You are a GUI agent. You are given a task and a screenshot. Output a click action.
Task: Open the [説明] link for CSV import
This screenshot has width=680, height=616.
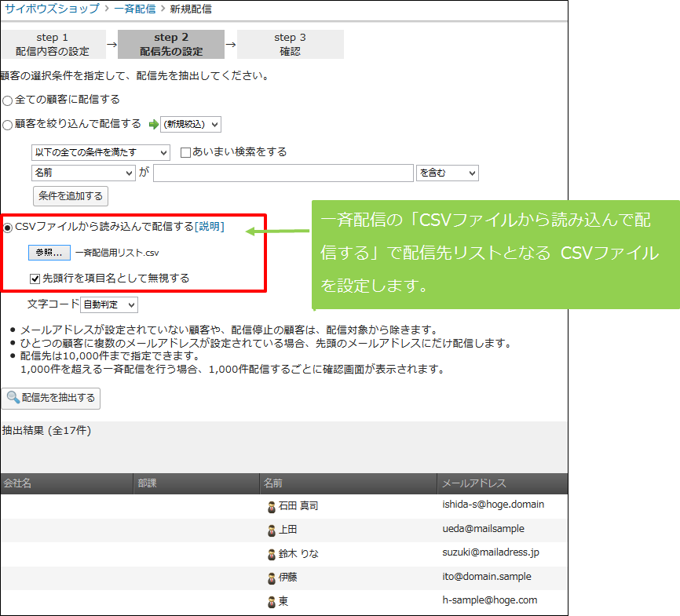click(210, 227)
